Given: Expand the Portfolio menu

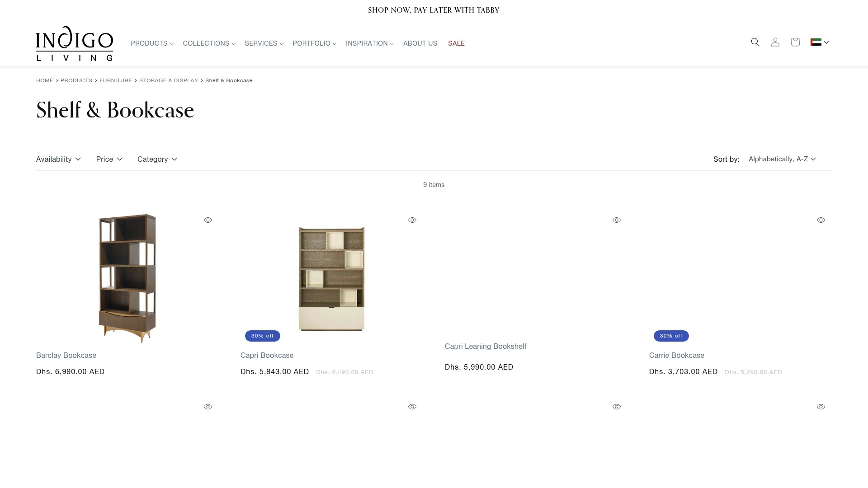Looking at the screenshot, I should 315,43.
